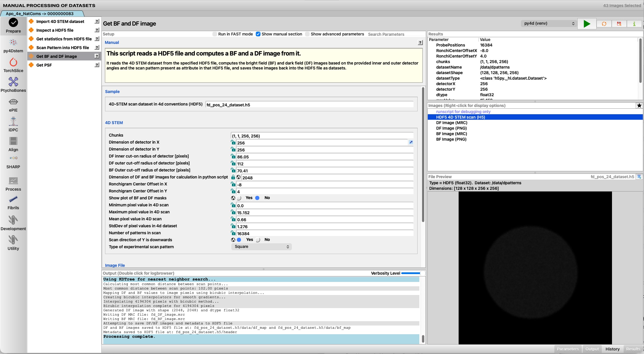
Task: Click the diffraction pattern preview image
Action: tap(535, 268)
